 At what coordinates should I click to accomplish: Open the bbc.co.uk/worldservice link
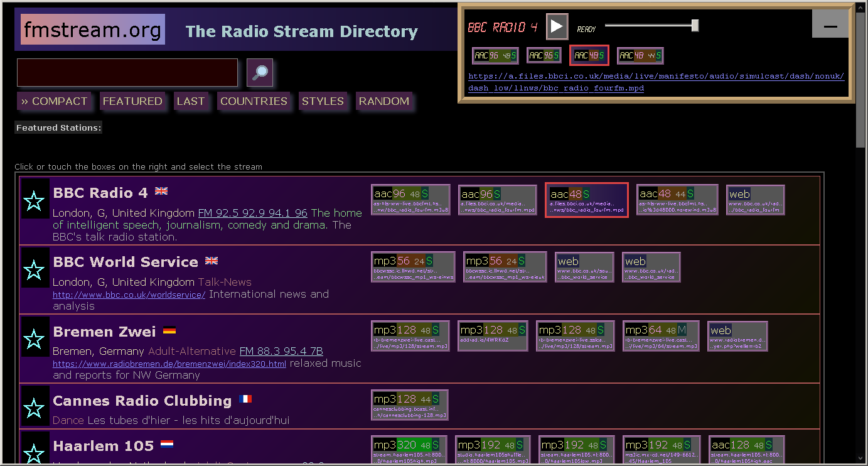(129, 295)
